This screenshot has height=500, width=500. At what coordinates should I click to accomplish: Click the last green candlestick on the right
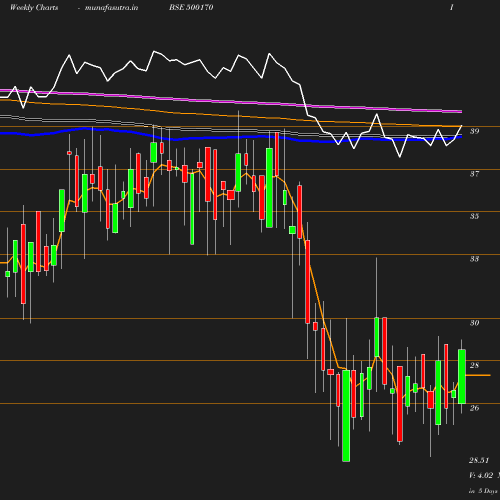pyautogui.click(x=462, y=377)
